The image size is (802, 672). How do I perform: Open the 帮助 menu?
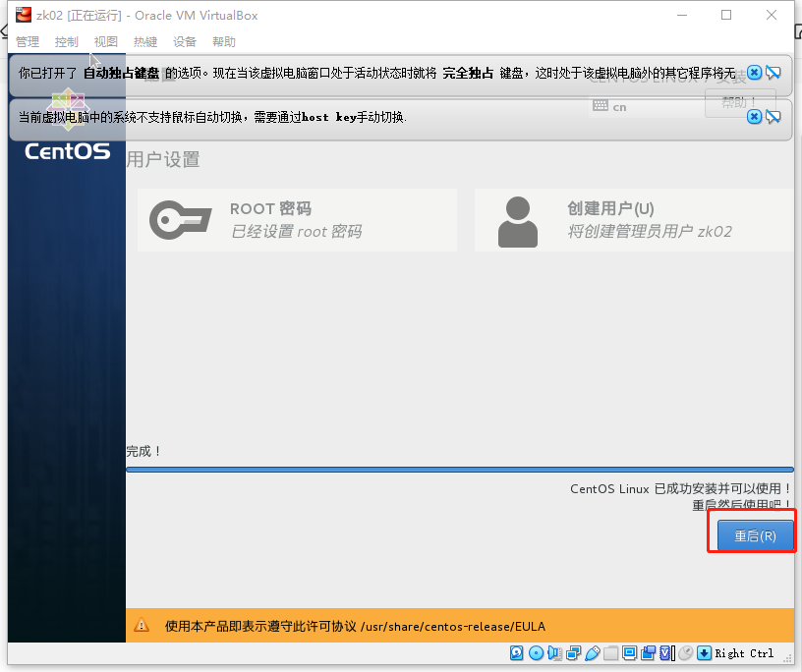point(224,41)
